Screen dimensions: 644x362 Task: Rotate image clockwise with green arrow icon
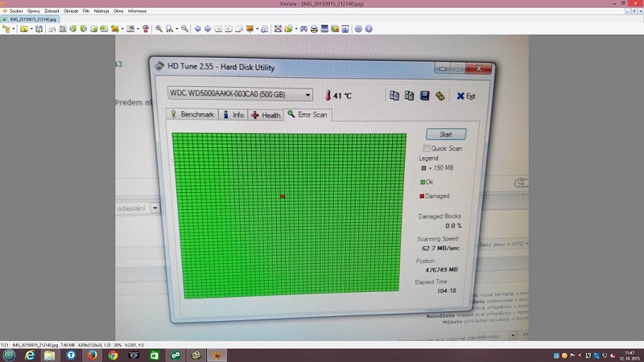coord(84,29)
